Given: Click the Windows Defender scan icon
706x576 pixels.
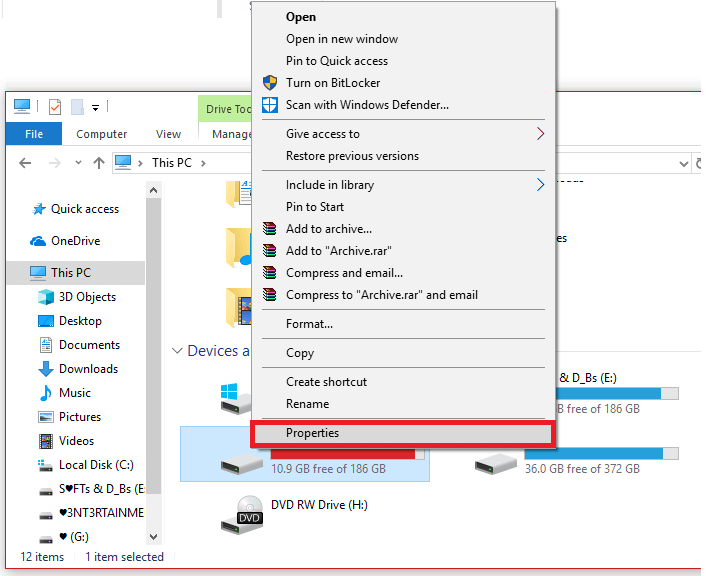Looking at the screenshot, I should [269, 105].
